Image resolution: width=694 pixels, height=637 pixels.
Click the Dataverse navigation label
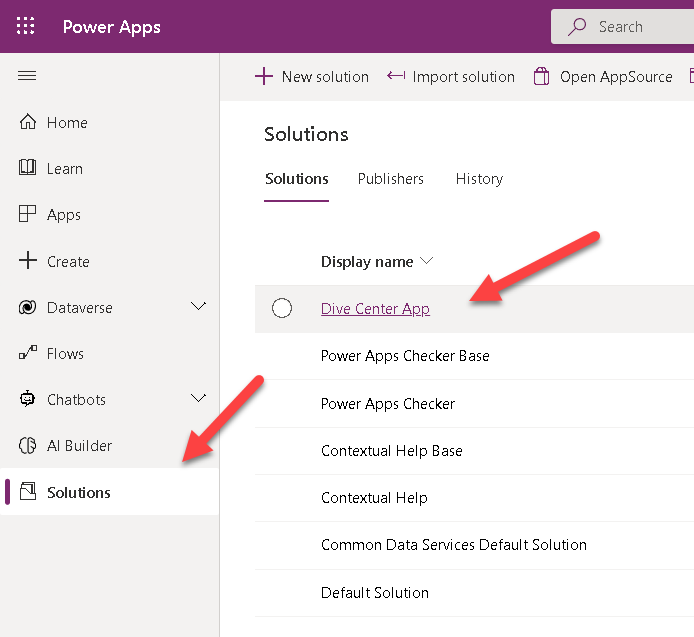tap(80, 308)
